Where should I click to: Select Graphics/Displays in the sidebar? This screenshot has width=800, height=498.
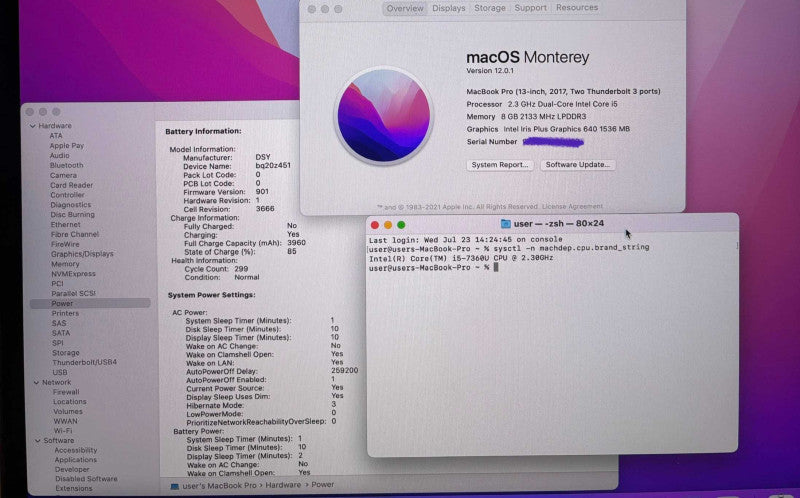pyautogui.click(x=82, y=254)
